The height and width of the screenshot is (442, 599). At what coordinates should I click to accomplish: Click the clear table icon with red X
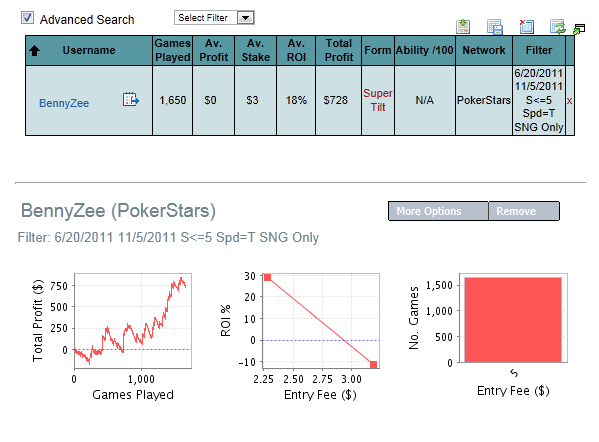526,26
